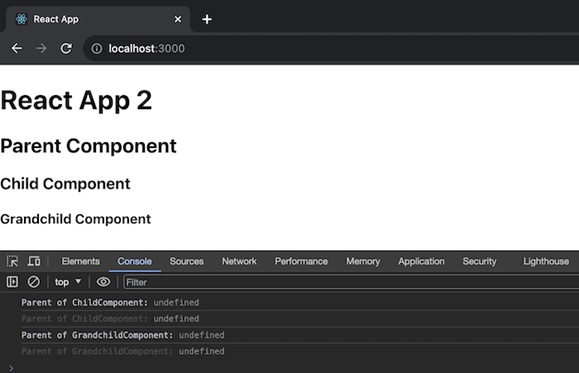Click the 'Grandchild Component' heading
The height and width of the screenshot is (373, 579).
click(76, 219)
